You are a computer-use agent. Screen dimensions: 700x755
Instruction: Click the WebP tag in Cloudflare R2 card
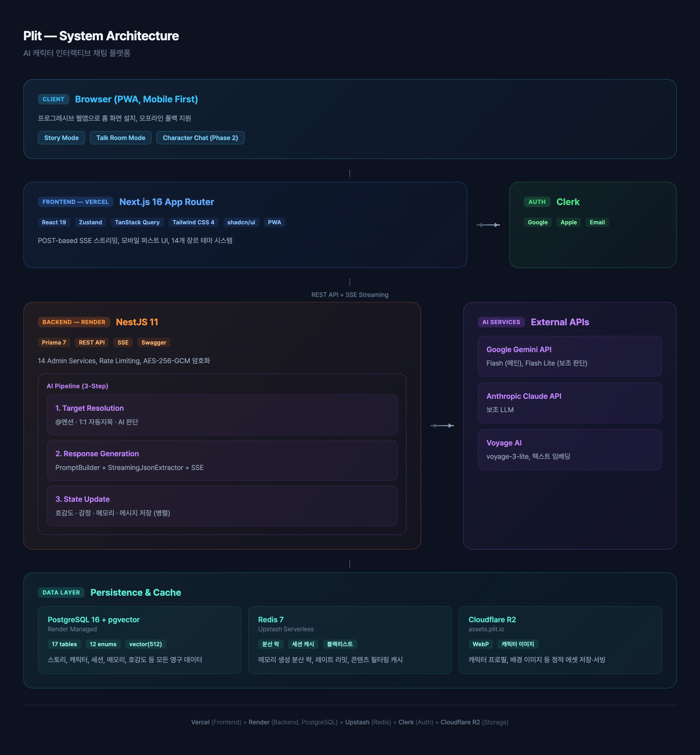[480, 644]
